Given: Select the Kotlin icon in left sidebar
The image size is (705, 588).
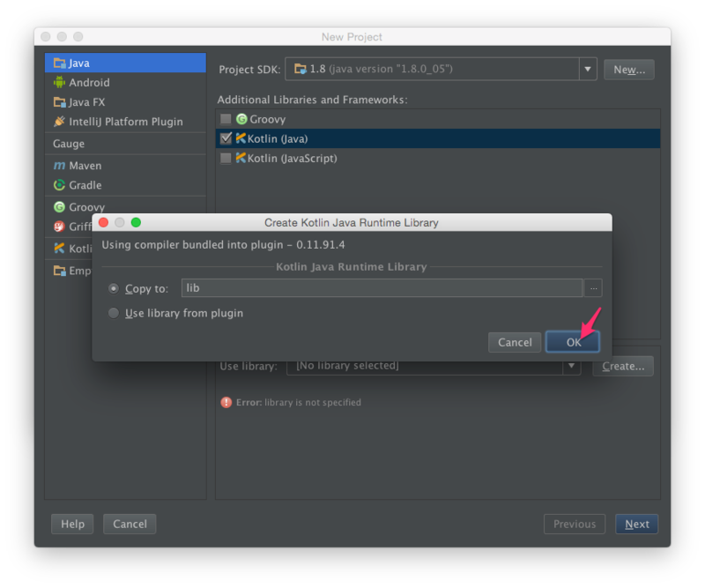Looking at the screenshot, I should pyautogui.click(x=59, y=249).
